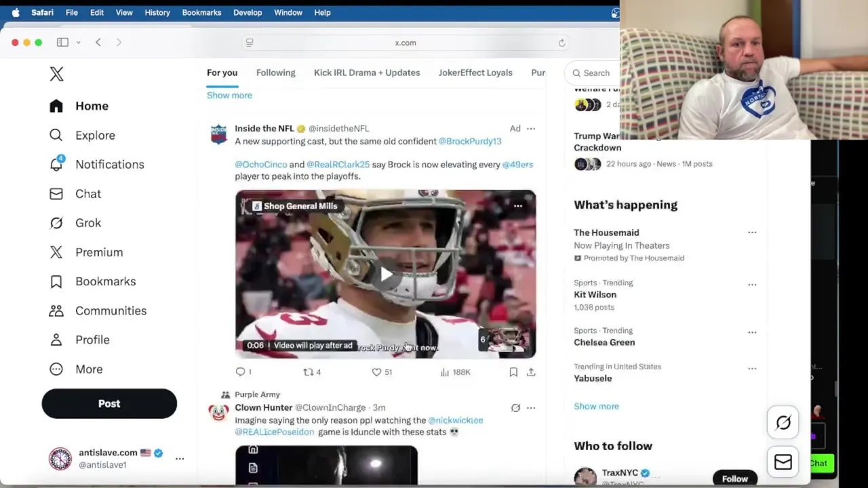Open Safari tab group dropdown arrow

click(78, 42)
